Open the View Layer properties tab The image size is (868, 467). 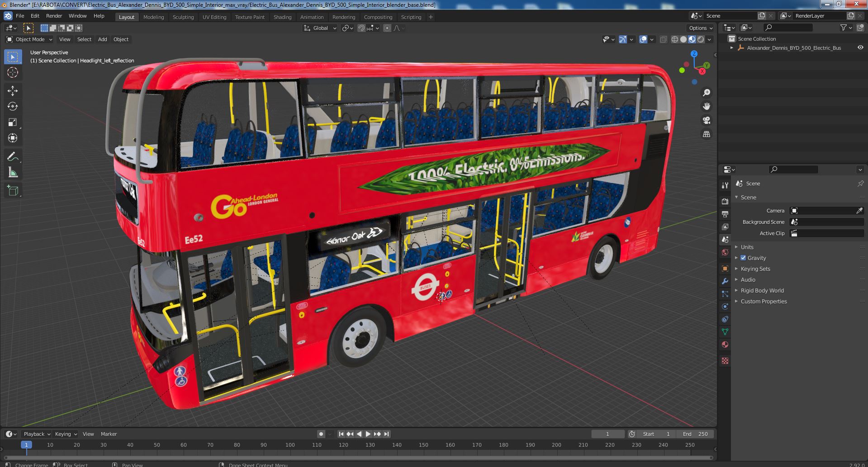coord(725,226)
